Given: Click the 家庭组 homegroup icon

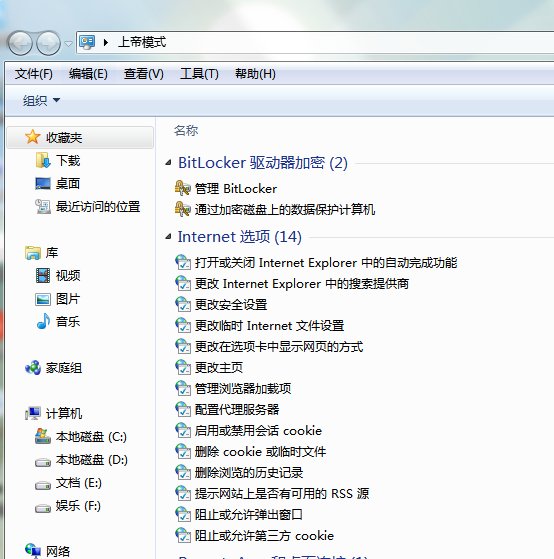Looking at the screenshot, I should coord(33,368).
